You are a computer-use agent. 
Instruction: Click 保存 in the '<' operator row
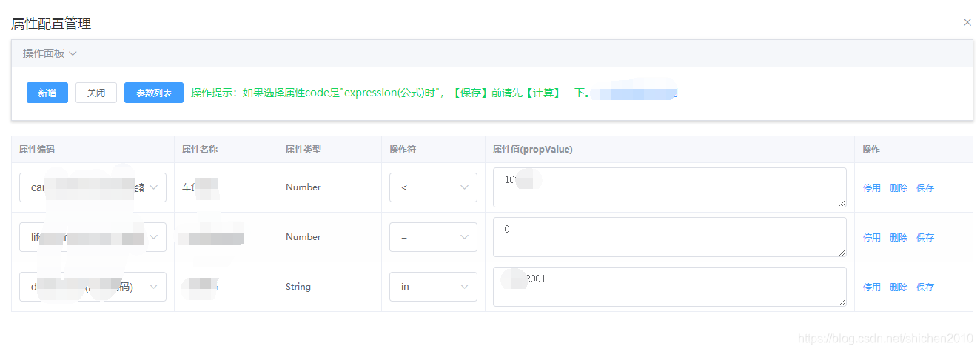925,188
